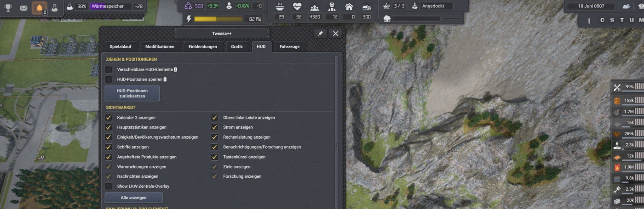Click the Alle anzeigen button

133,198
